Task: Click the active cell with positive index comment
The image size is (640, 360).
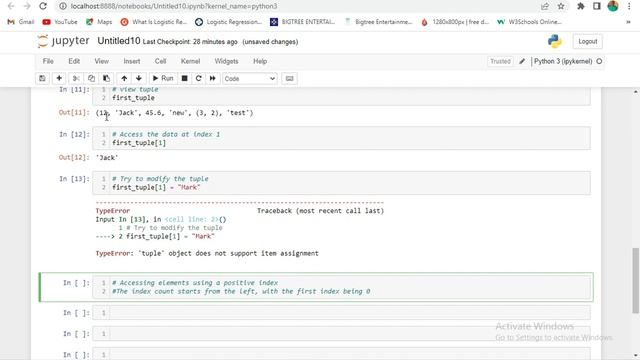Action: (341, 287)
